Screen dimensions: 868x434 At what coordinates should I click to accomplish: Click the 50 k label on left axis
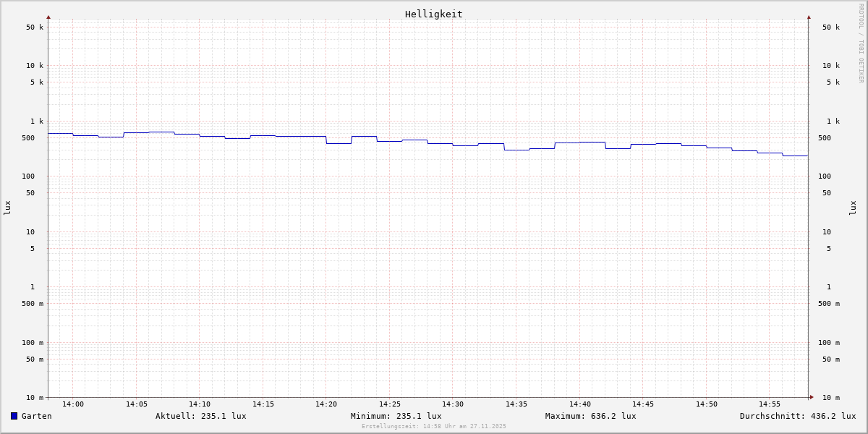click(x=35, y=27)
